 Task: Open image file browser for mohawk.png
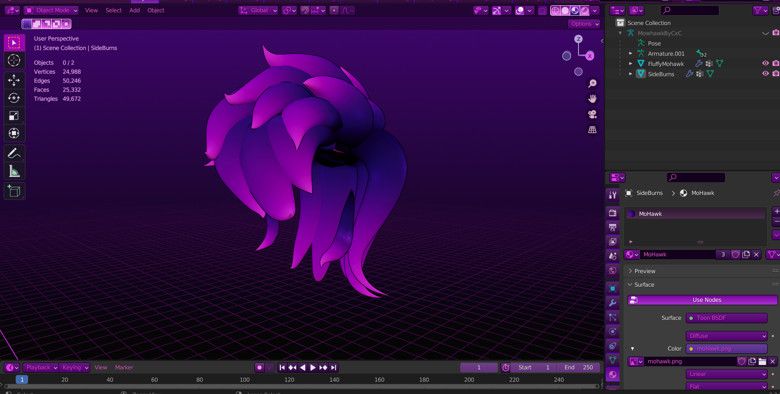(762, 362)
